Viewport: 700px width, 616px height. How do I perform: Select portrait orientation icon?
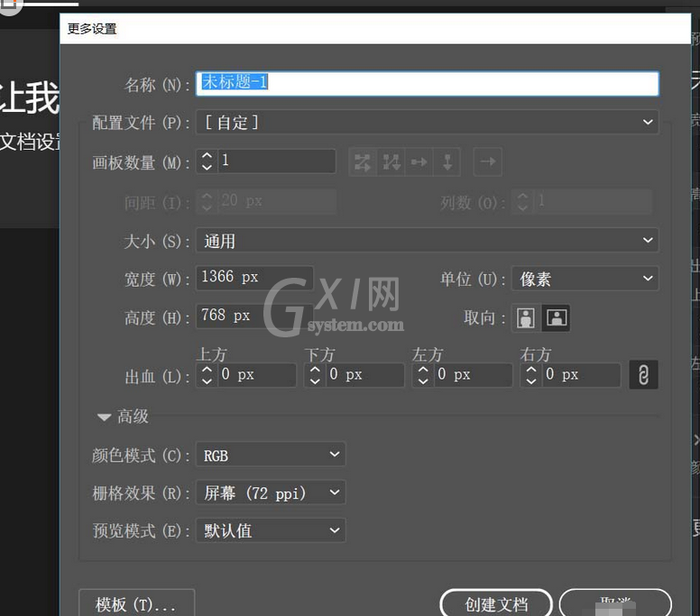click(526, 317)
